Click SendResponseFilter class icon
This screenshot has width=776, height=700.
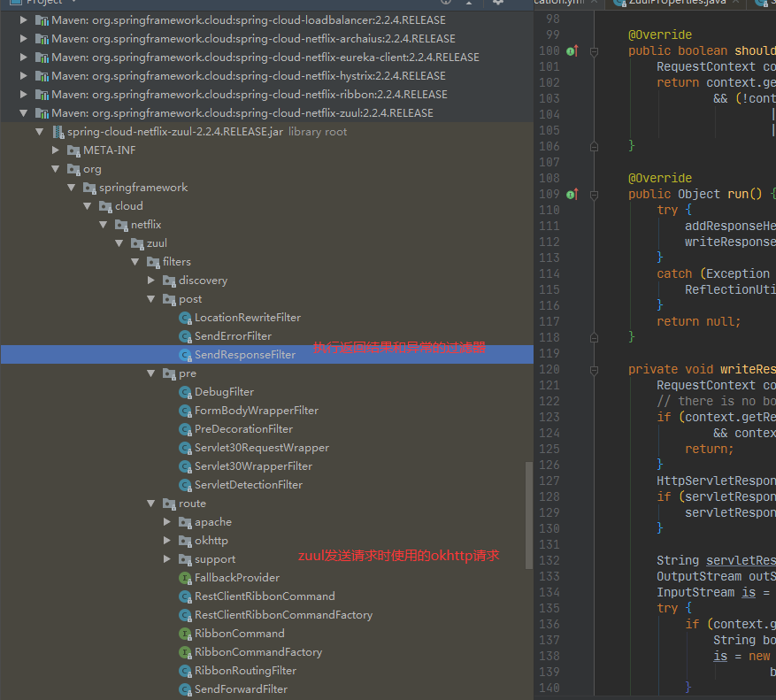click(185, 355)
